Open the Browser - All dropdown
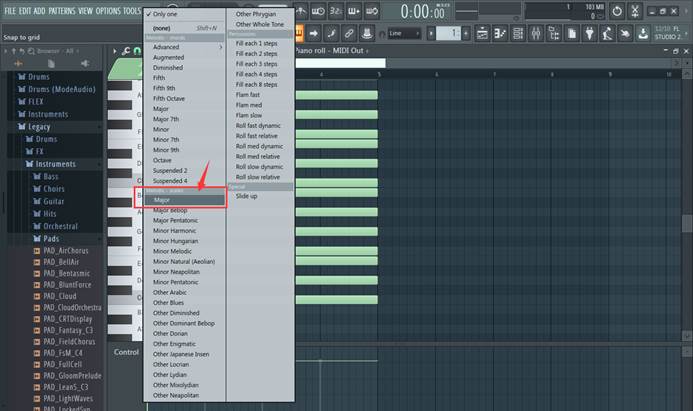This screenshot has width=693, height=411. click(x=57, y=51)
